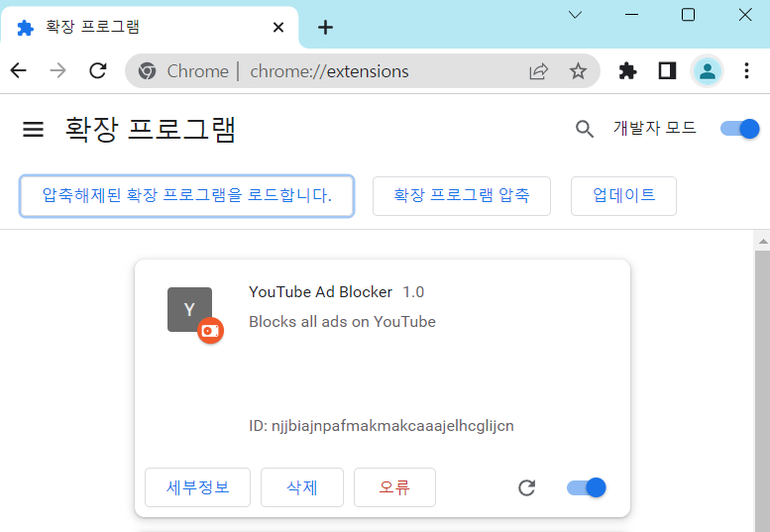The image size is (770, 532).
Task: Click the orange unpacked-extension badge
Action: [x=211, y=331]
